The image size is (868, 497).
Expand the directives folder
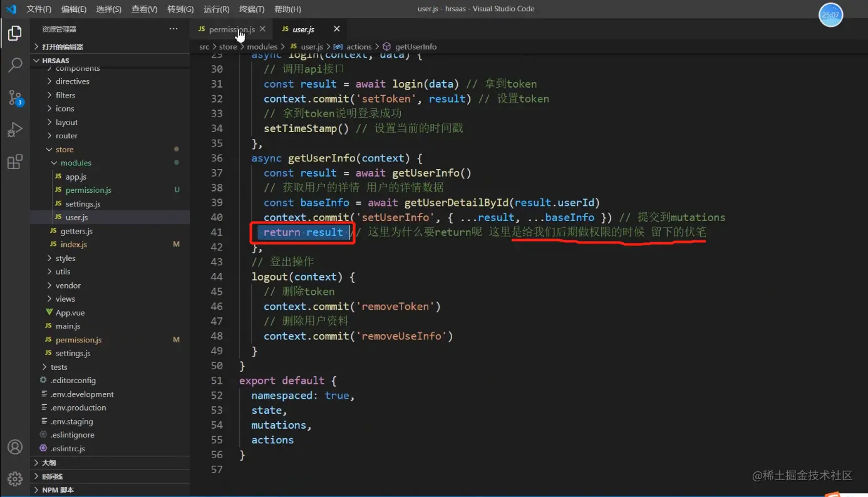click(x=110, y=81)
